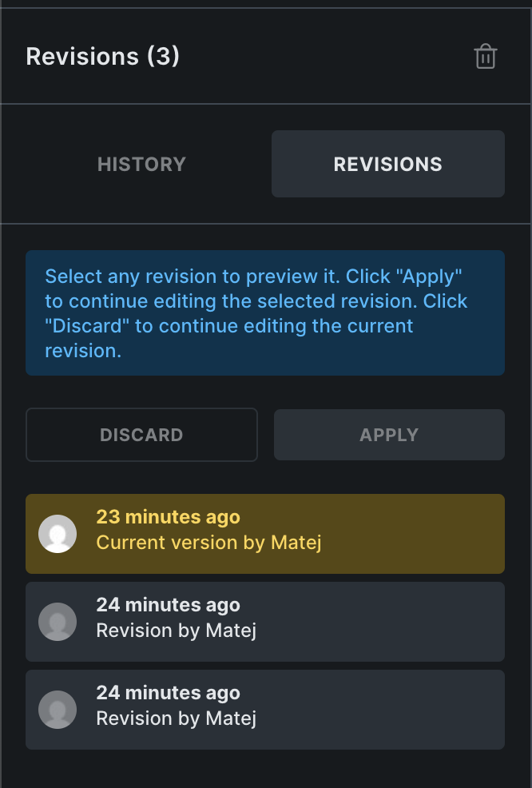Click the blue revision instructions banner
The image size is (532, 788).
point(265,312)
